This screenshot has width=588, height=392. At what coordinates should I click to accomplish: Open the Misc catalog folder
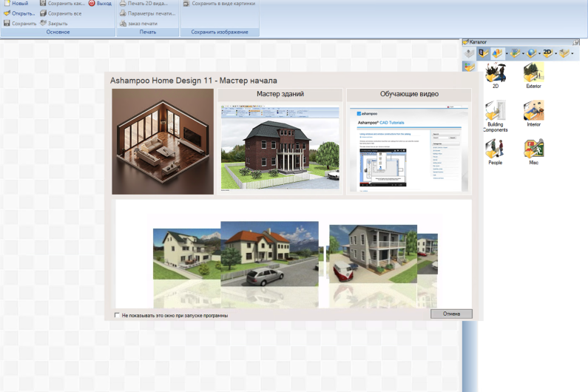(533, 152)
